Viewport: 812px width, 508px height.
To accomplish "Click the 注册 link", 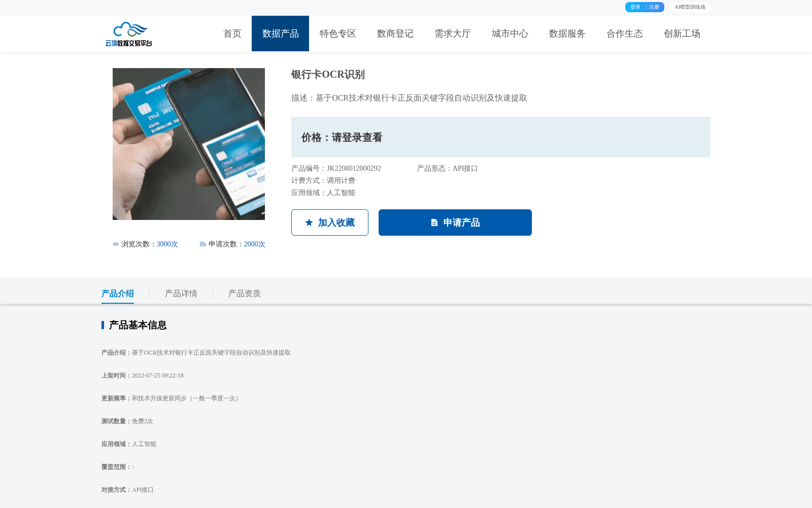I will pyautogui.click(x=654, y=7).
